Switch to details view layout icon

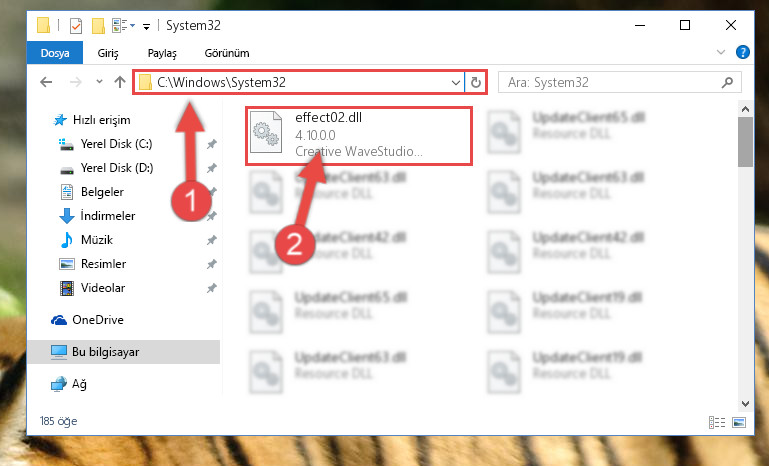[717, 422]
